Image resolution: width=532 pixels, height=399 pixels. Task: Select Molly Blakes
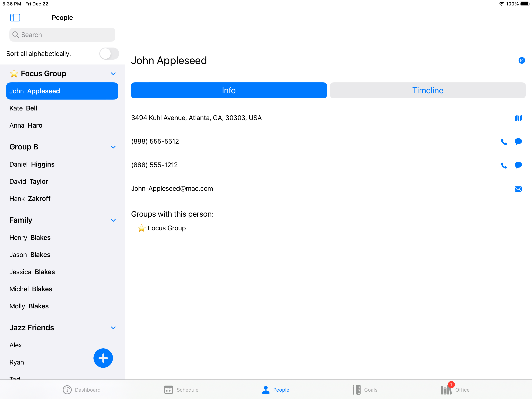pyautogui.click(x=62, y=306)
